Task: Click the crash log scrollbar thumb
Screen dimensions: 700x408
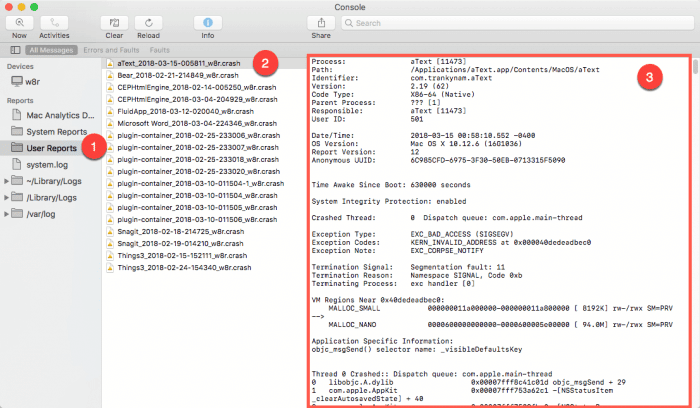Action: click(696, 66)
